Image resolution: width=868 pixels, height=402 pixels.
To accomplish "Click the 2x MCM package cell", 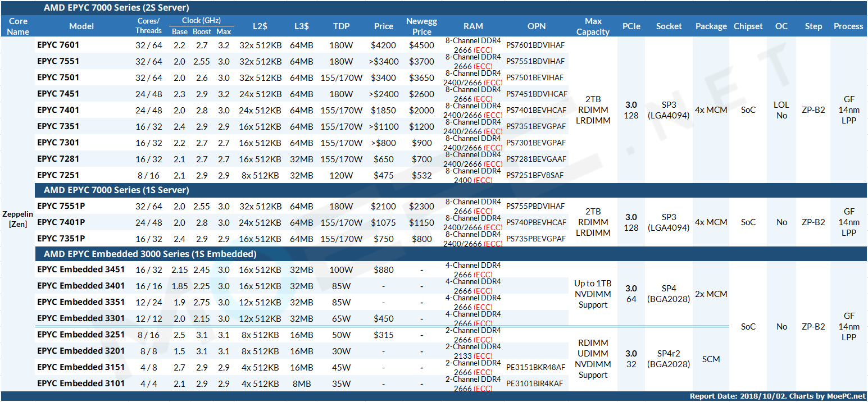I will point(711,294).
